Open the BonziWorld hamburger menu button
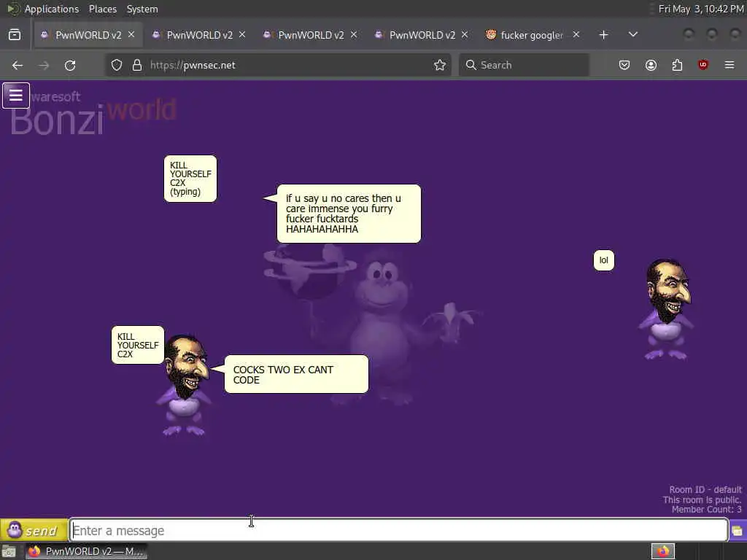Image resolution: width=747 pixels, height=560 pixels. point(16,96)
